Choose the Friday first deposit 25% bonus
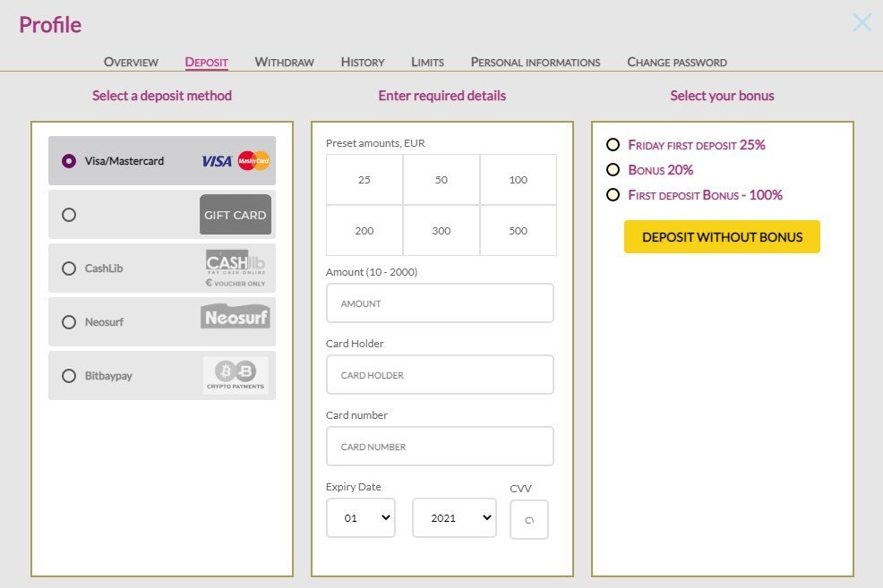Image resolution: width=883 pixels, height=588 pixels. (613, 144)
